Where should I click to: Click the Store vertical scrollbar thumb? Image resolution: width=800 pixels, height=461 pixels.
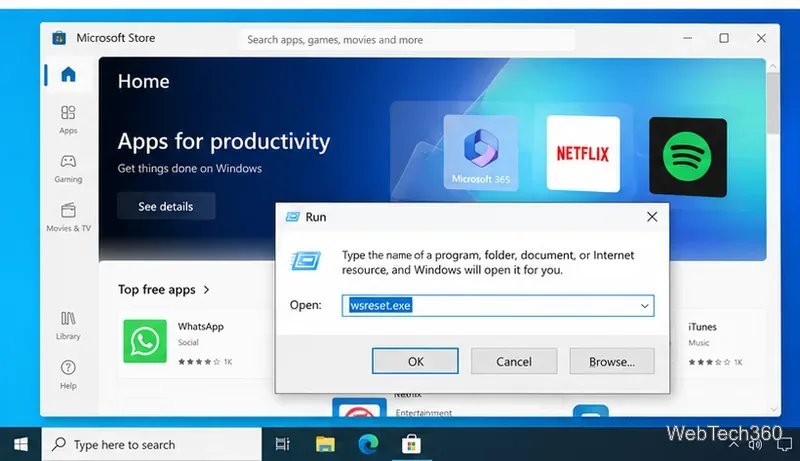[773, 103]
